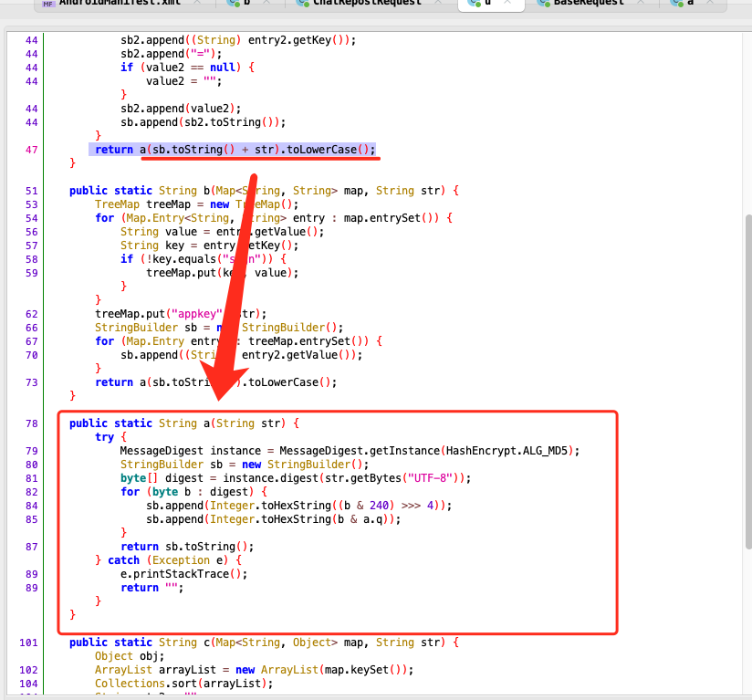Screen dimensions: 752x700
Task: Click '.toLowerCase()' on line 73
Action: tap(287, 383)
